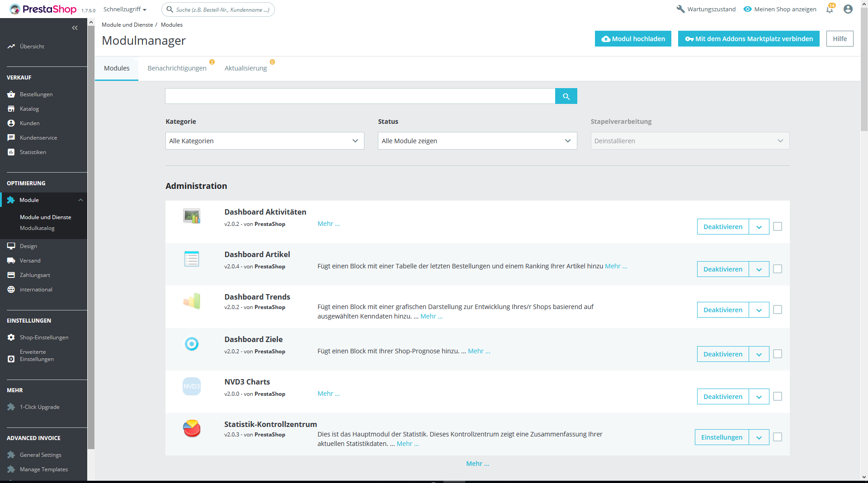Select the Statistik-Kontrollzentrum checkbox
This screenshot has height=483, width=868.
click(778, 437)
